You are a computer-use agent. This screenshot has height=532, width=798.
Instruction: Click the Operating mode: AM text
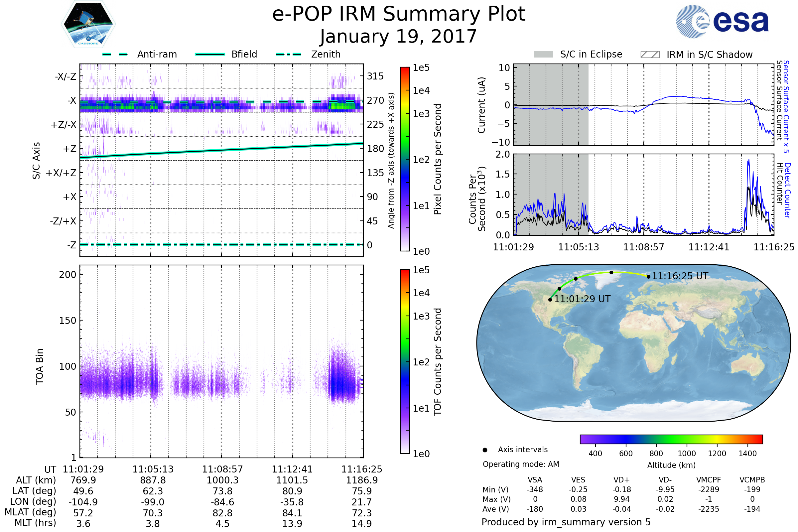pyautogui.click(x=521, y=464)
